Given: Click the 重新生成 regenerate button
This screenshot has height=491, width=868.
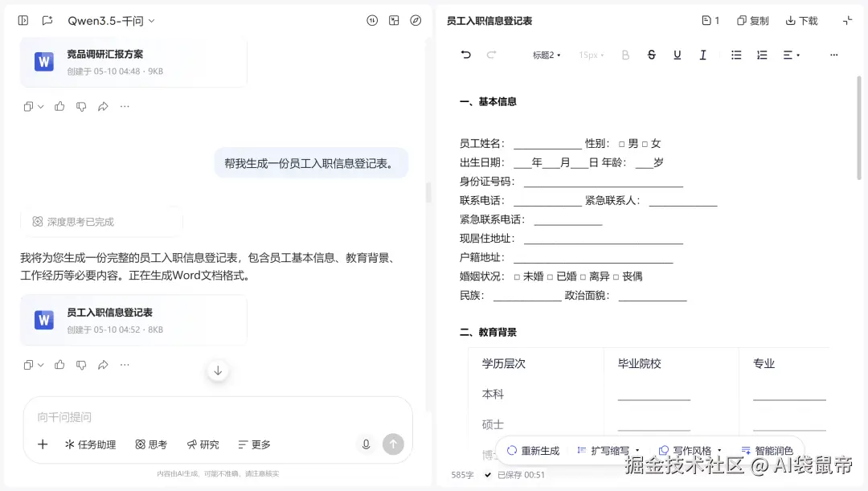Looking at the screenshot, I should pos(534,451).
